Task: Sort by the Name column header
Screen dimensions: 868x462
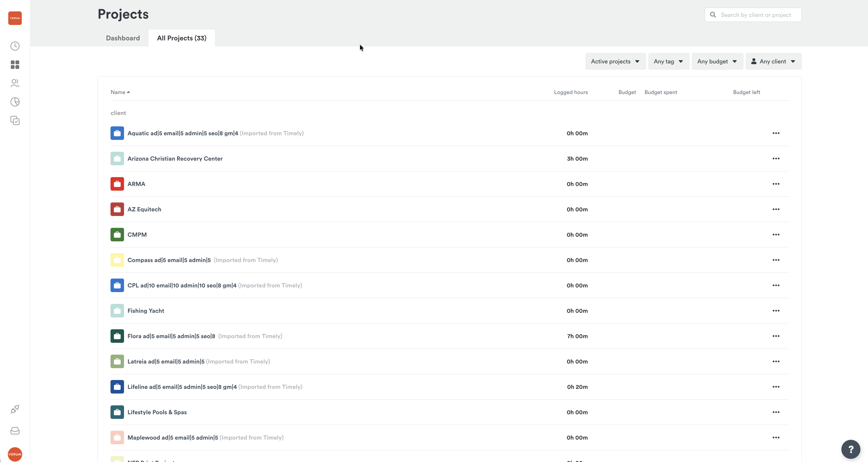Action: 120,92
